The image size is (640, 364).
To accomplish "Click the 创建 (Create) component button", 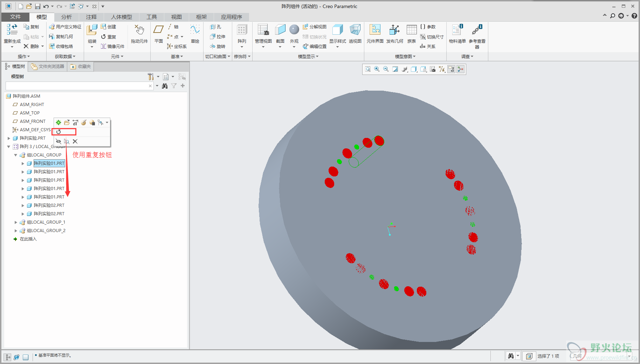I will pyautogui.click(x=109, y=27).
